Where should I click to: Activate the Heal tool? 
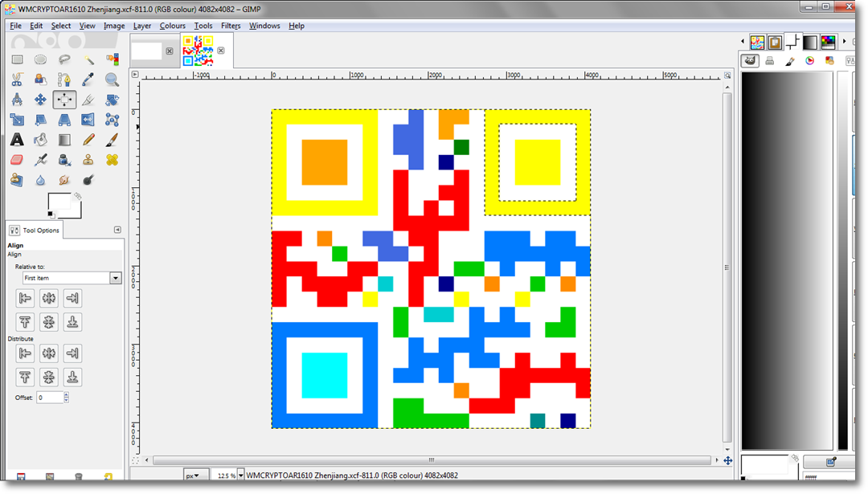coord(112,160)
